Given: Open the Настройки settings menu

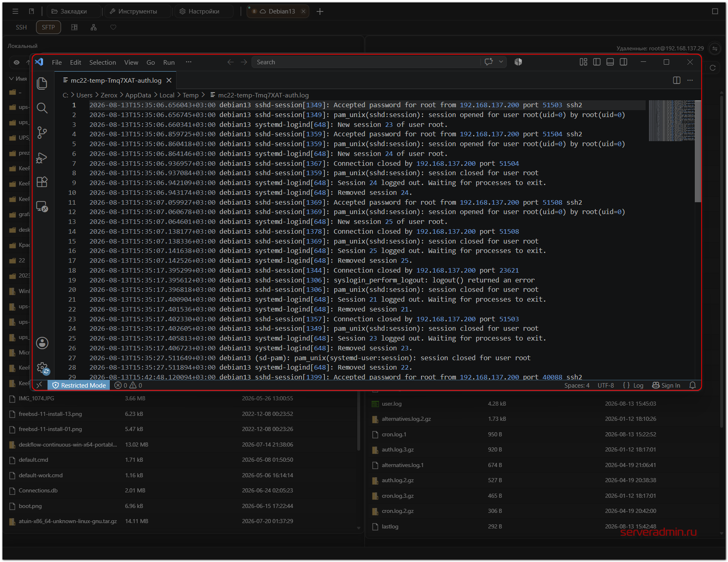Looking at the screenshot, I should [204, 11].
